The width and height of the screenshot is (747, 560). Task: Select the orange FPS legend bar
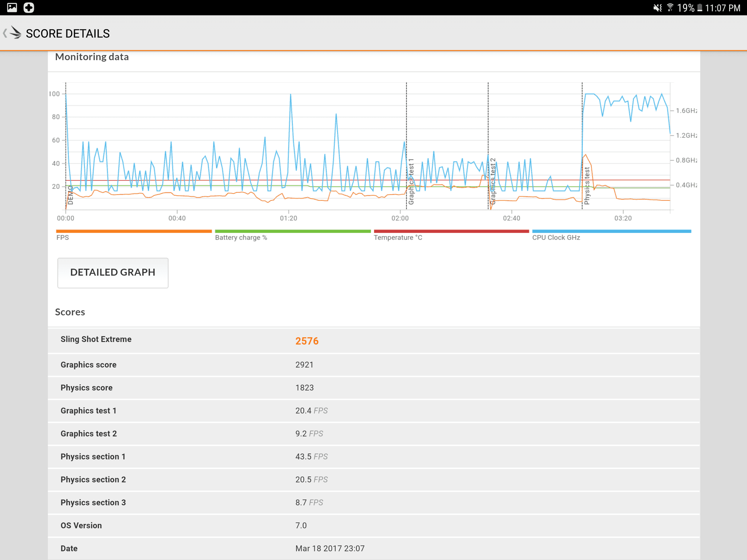click(x=134, y=231)
